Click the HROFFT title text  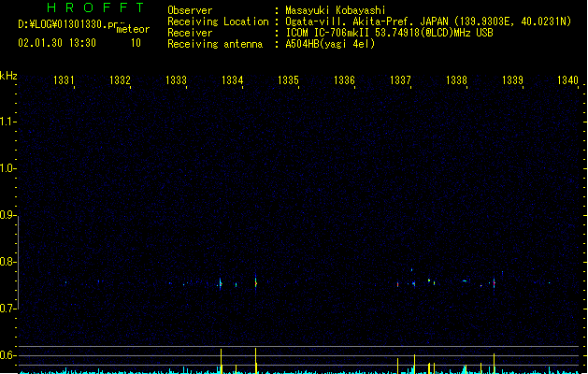95,7
